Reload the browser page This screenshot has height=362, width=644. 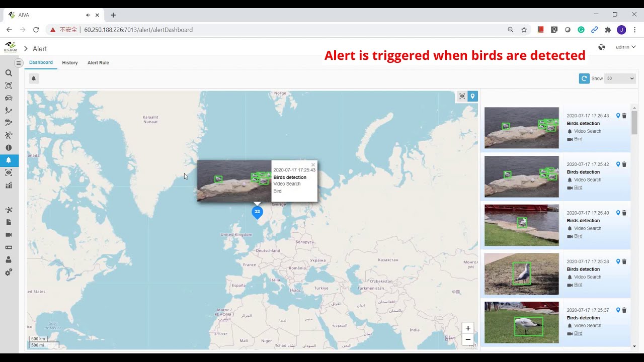point(36,30)
